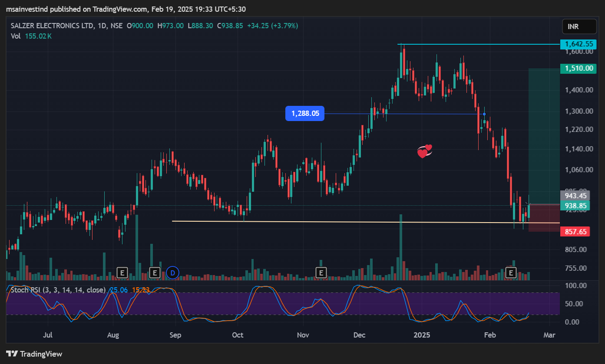Click the high value H973.00
This screenshot has width=605, height=364.
(x=170, y=26)
